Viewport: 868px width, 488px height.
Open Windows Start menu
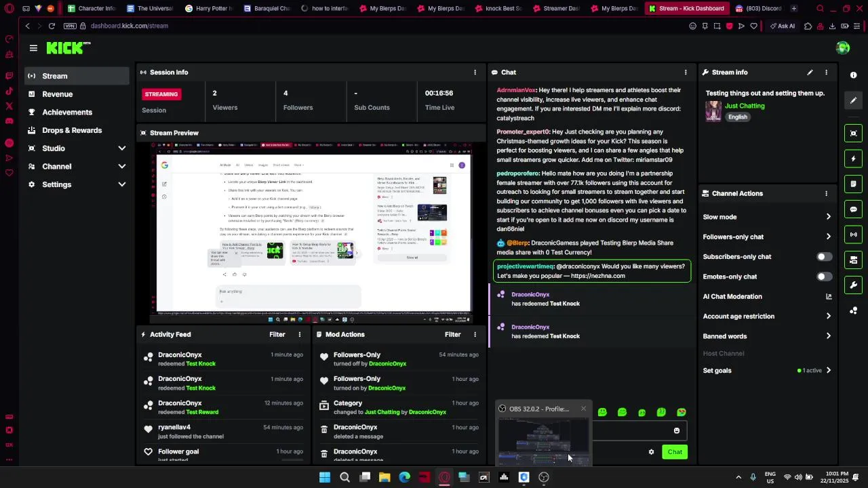point(325,477)
